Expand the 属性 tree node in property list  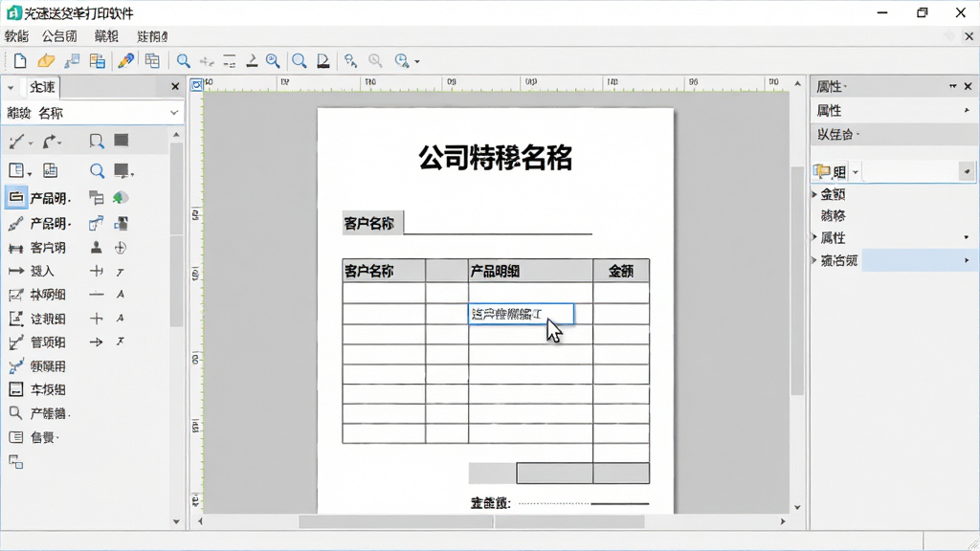click(815, 237)
